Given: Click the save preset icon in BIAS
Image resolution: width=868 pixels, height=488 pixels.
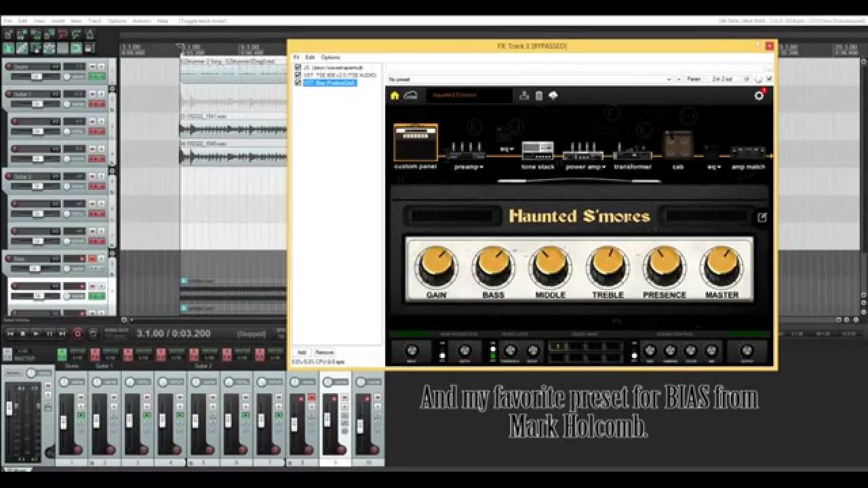Looking at the screenshot, I should point(524,96).
